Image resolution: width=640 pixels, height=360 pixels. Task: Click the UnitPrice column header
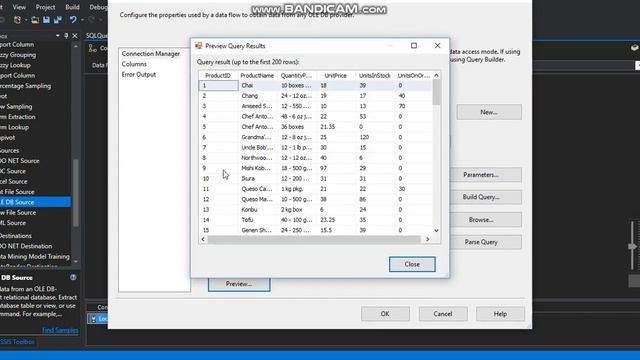(x=335, y=76)
